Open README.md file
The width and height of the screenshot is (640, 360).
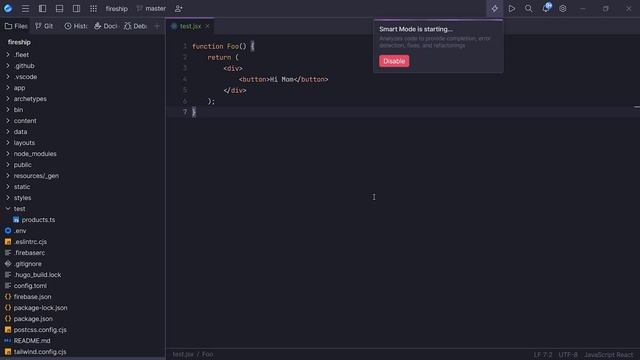coord(83,341)
